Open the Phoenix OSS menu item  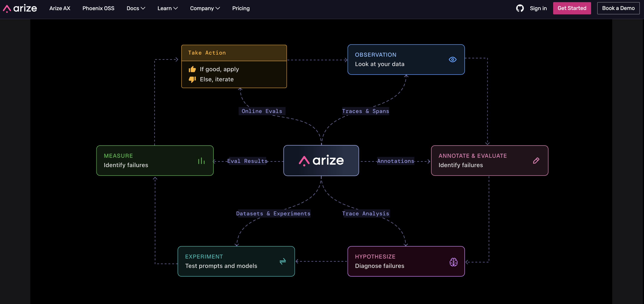(99, 8)
